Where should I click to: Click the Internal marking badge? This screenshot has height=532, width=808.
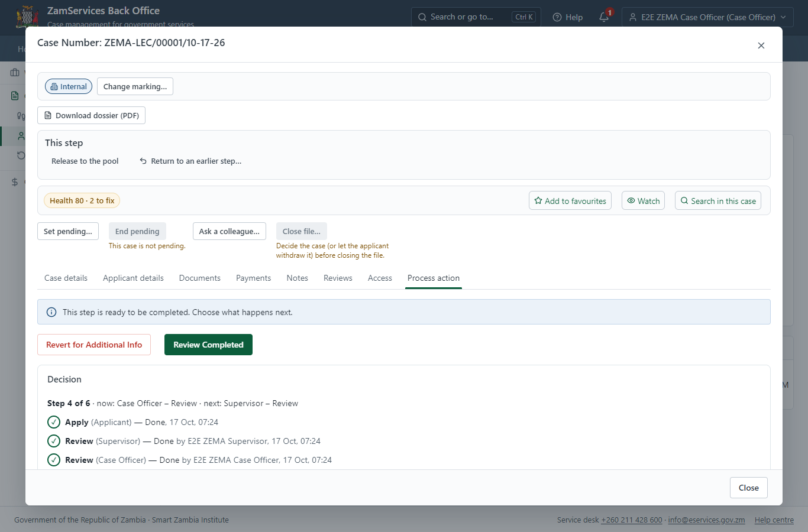pyautogui.click(x=69, y=86)
